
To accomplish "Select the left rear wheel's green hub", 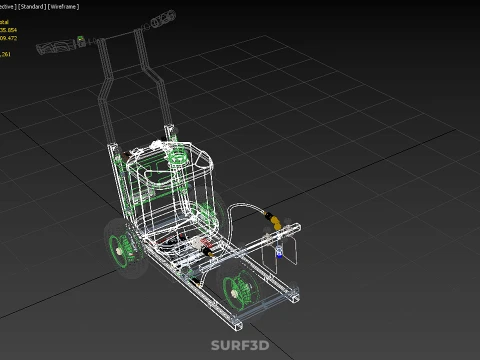I will pyautogui.click(x=121, y=250).
